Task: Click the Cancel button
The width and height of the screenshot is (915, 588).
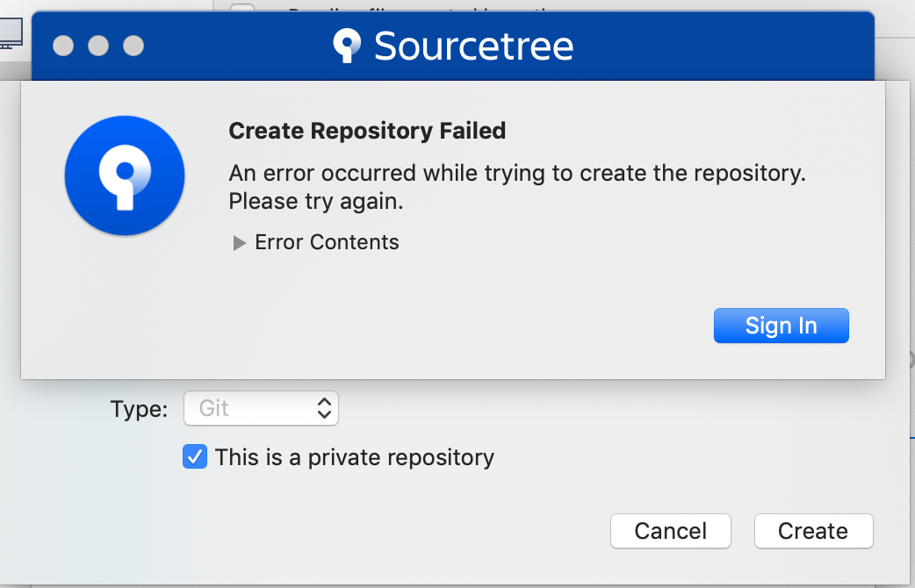Action: 671,531
